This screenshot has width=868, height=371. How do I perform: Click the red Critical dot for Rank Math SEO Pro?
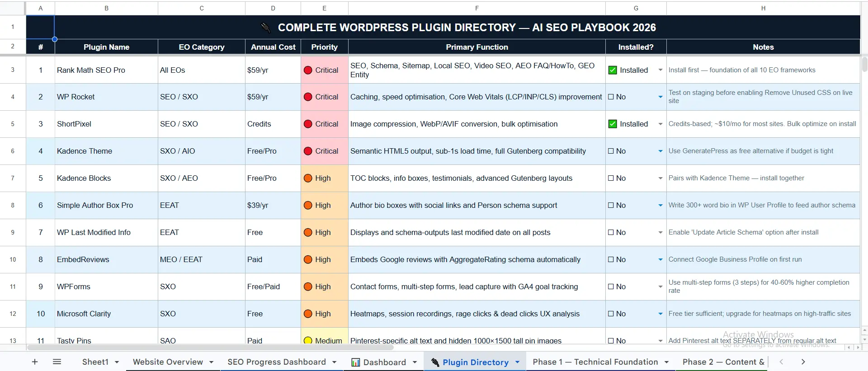click(x=308, y=70)
